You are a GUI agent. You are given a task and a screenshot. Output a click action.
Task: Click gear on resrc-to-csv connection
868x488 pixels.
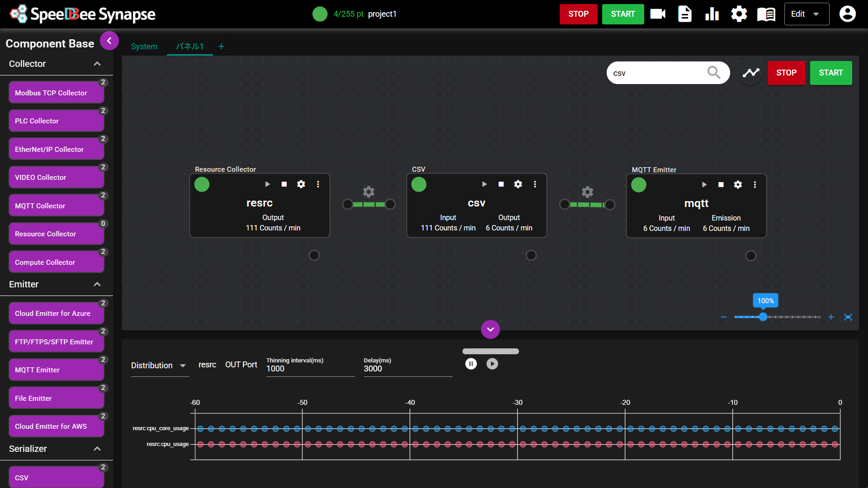(368, 192)
